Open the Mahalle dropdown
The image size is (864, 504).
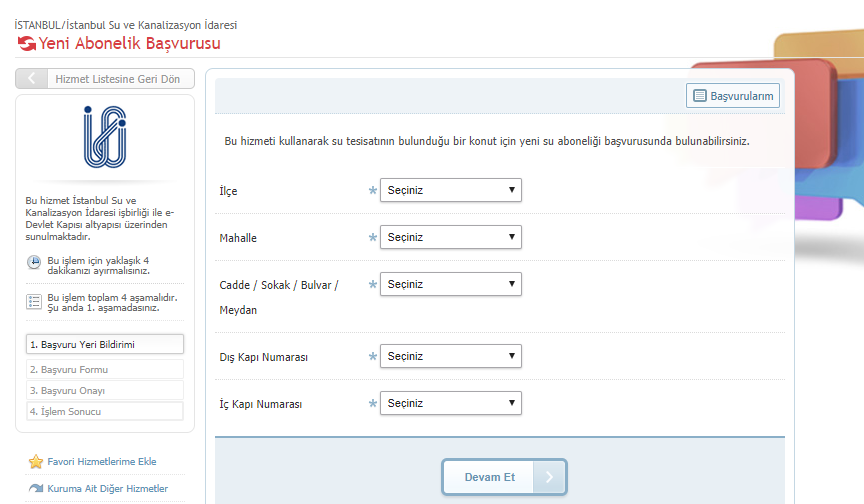click(450, 237)
